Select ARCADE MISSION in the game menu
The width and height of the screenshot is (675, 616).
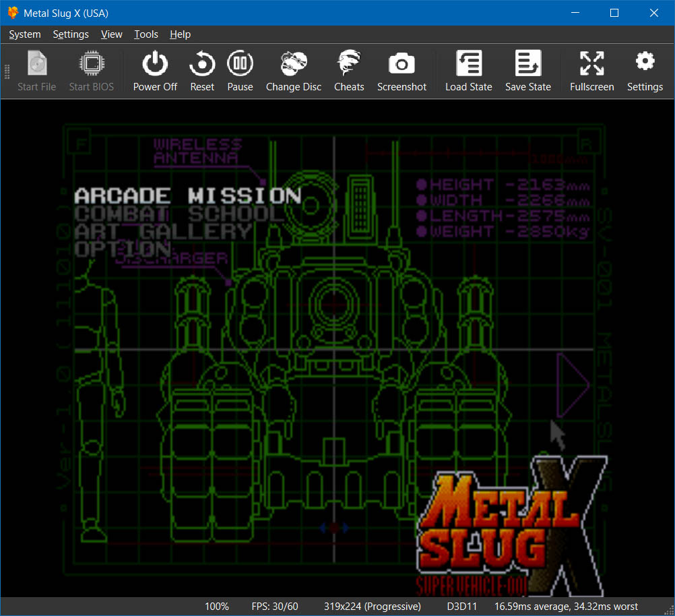[x=188, y=195]
